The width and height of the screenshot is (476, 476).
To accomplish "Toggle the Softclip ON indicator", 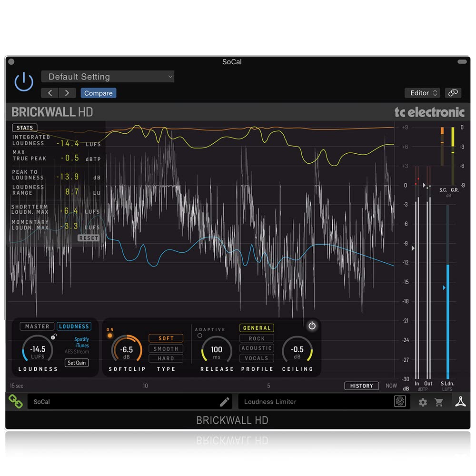I will coord(110,336).
